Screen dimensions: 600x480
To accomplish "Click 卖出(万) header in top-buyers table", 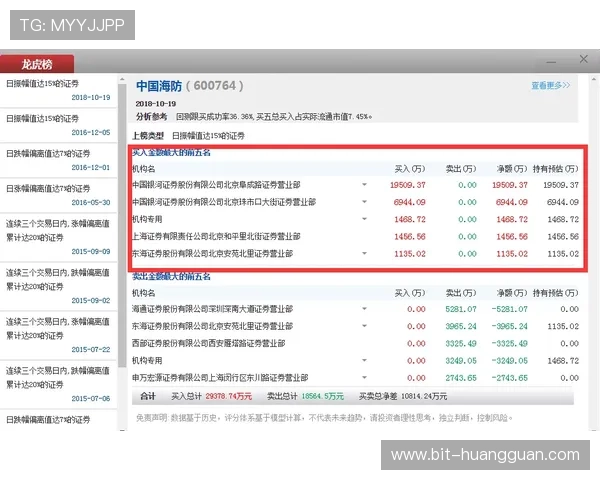I will click(461, 169).
